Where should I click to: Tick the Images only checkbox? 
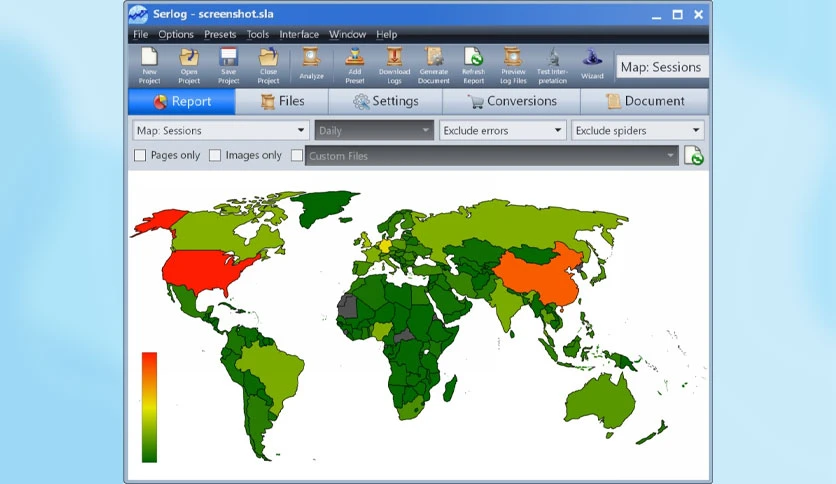pos(215,155)
